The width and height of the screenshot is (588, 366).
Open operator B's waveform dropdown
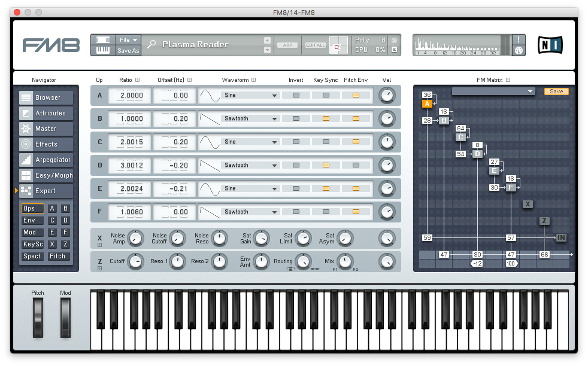point(250,118)
